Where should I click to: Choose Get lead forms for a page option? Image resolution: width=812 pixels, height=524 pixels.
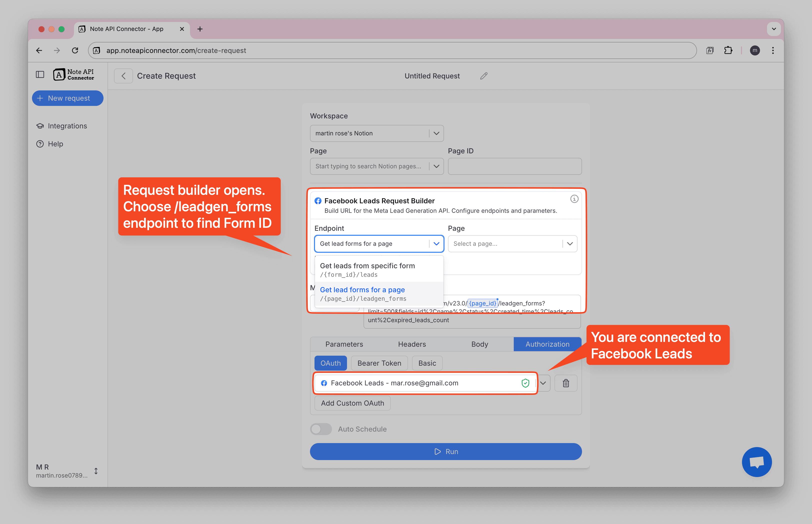pyautogui.click(x=379, y=294)
